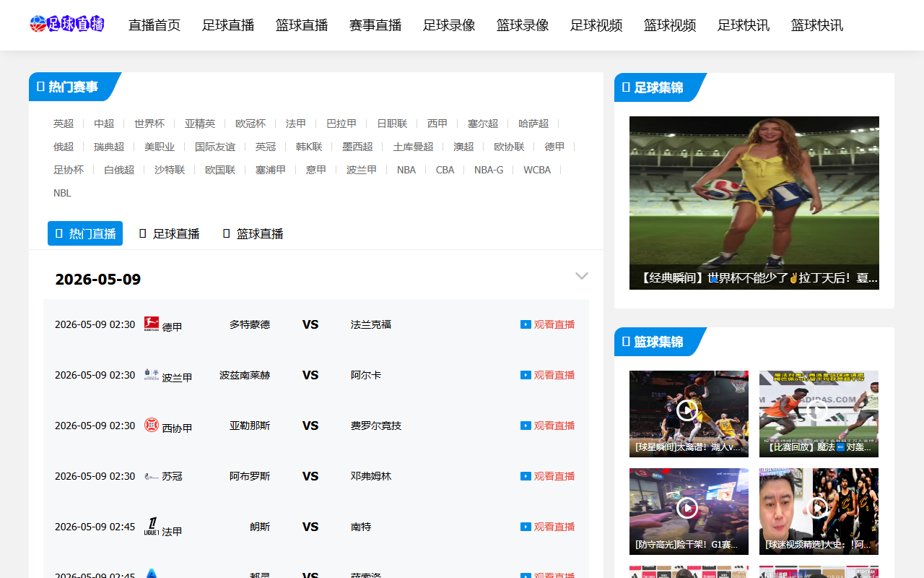This screenshot has width=924, height=578.
Task: Select the 热门直播 tab
Action: [85, 233]
